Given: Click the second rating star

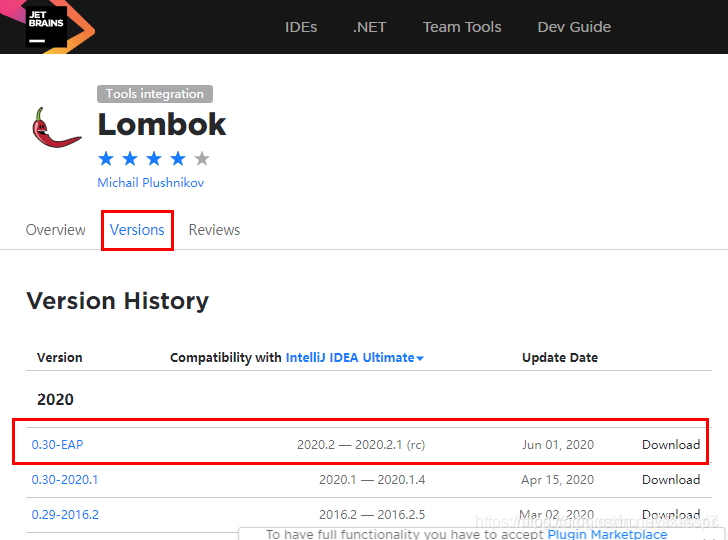Looking at the screenshot, I should (x=130, y=159).
